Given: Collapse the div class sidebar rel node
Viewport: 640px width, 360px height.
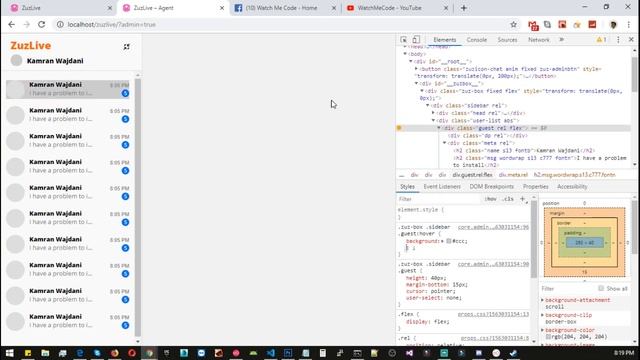Looking at the screenshot, I should pyautogui.click(x=428, y=106).
